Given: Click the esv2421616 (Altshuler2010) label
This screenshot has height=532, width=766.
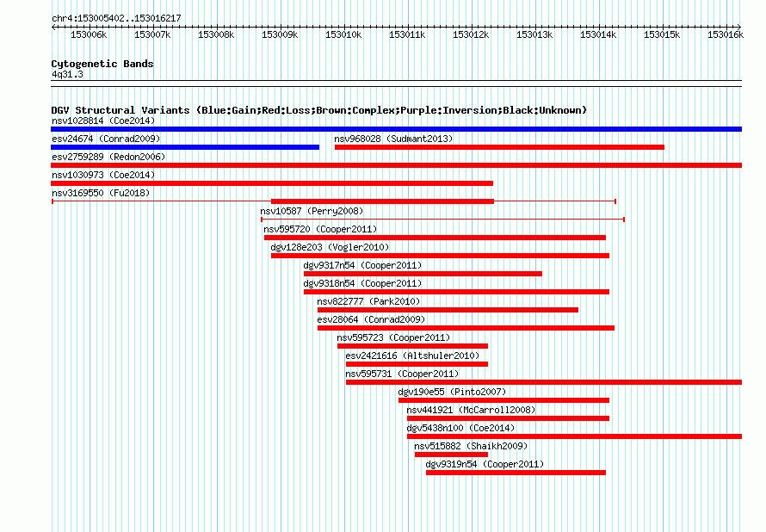Looking at the screenshot, I should click(412, 356).
